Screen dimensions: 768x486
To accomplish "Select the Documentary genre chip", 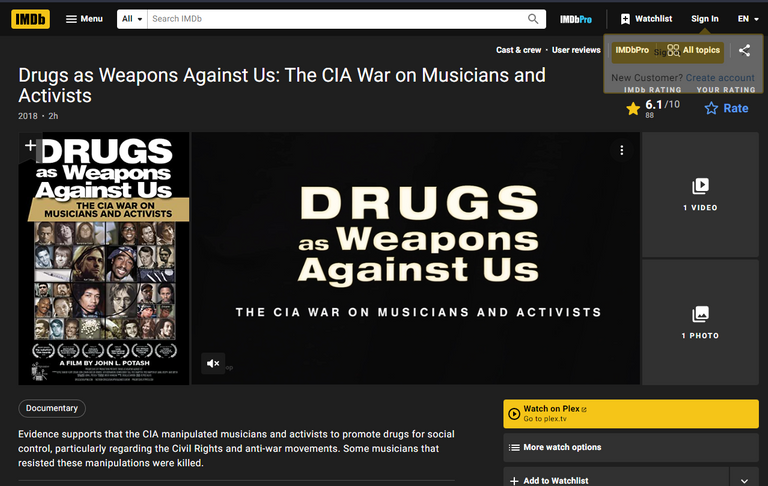I will coord(52,408).
